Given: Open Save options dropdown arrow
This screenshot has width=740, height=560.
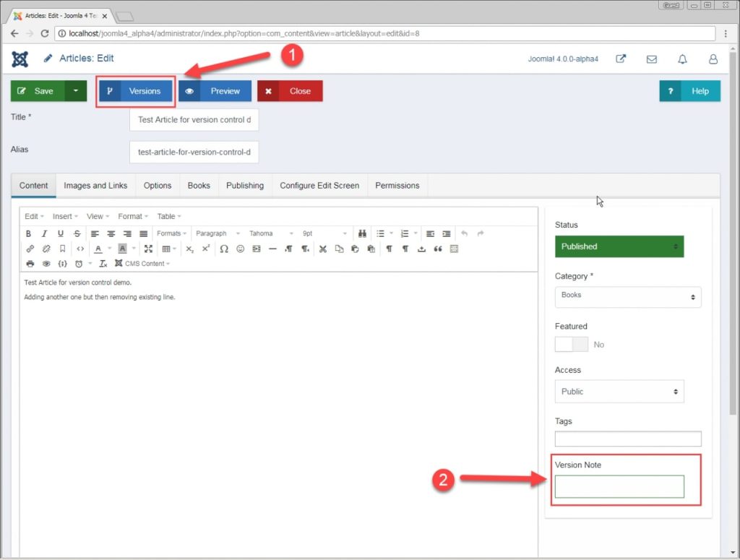Looking at the screenshot, I should [x=75, y=91].
